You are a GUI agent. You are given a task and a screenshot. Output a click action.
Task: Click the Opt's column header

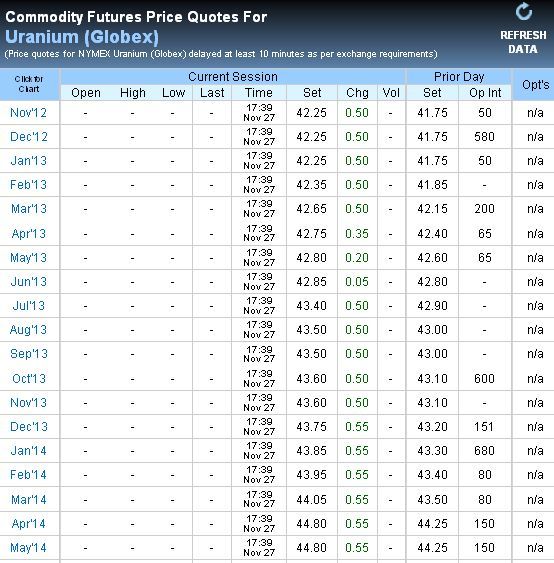(x=535, y=85)
